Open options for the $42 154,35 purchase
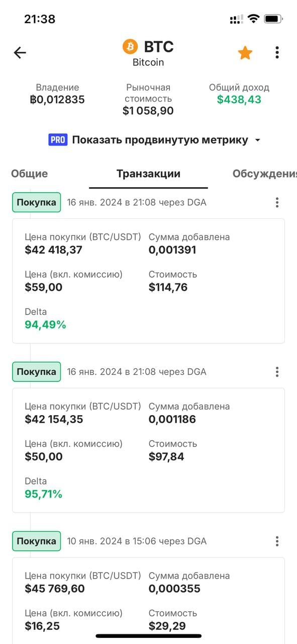 point(277,372)
